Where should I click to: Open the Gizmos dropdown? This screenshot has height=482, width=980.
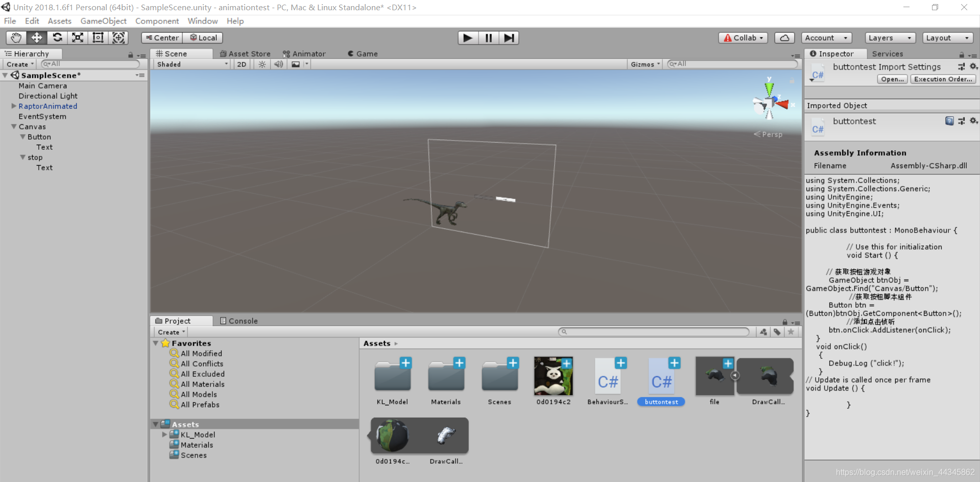point(646,64)
